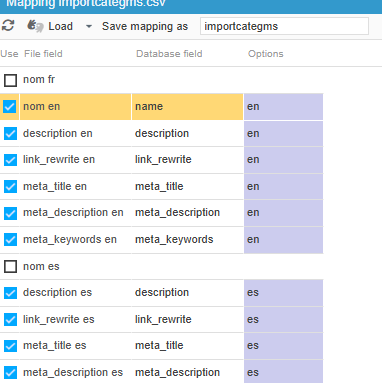Select the 'meta_title es' file field text
The image size is (382, 383).
tap(55, 346)
